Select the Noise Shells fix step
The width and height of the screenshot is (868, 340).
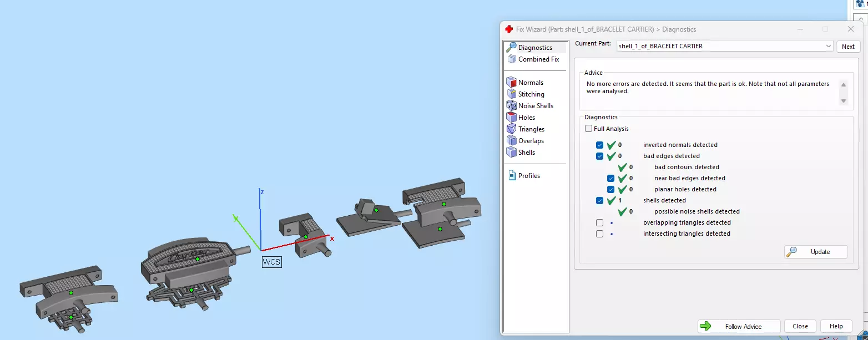pyautogui.click(x=530, y=106)
